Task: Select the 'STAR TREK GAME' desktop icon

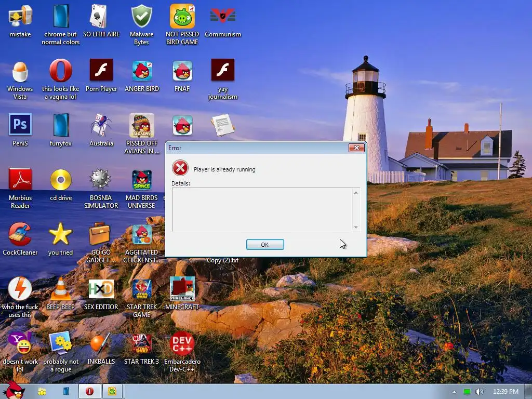Action: coord(142,289)
